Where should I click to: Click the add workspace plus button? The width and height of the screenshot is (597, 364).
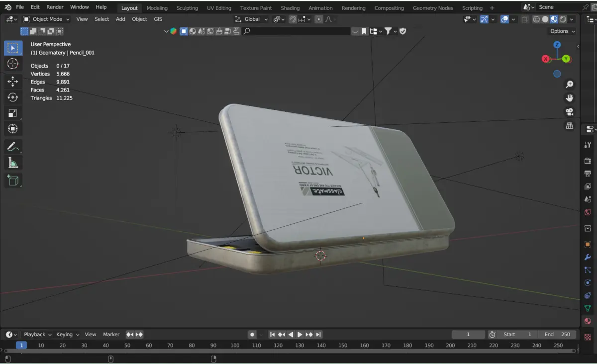click(492, 8)
